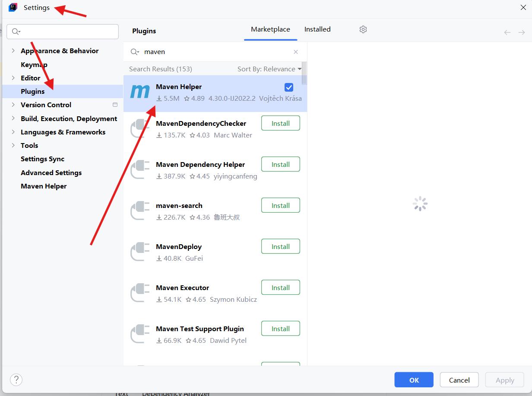Install the Maven Dependency Helper plugin
The width and height of the screenshot is (532, 396).
point(281,164)
